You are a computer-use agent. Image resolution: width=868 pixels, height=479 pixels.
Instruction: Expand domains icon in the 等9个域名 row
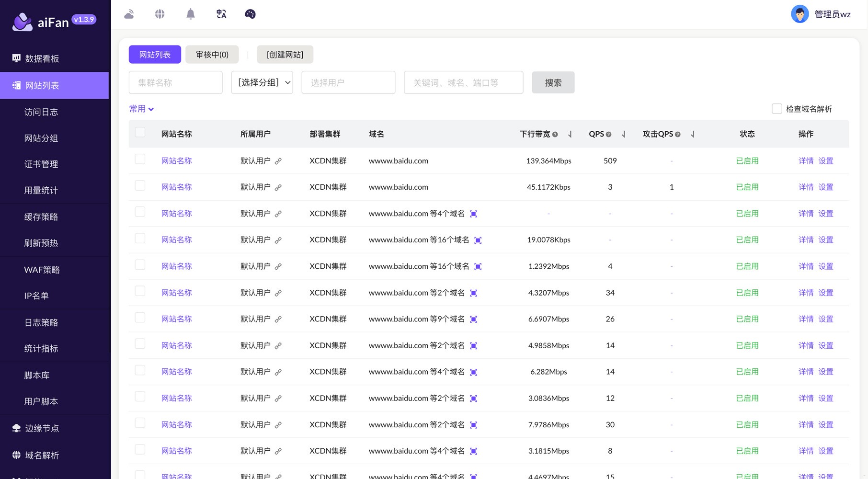473,319
